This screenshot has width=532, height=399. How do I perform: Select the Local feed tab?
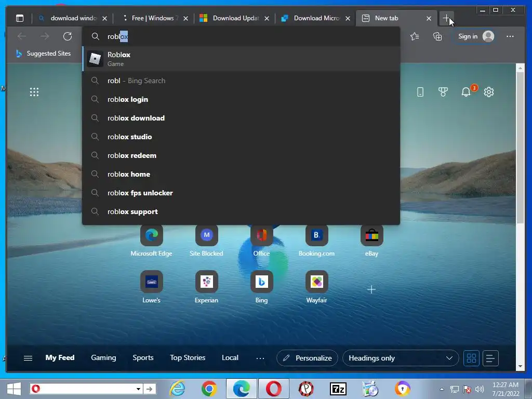pyautogui.click(x=230, y=357)
